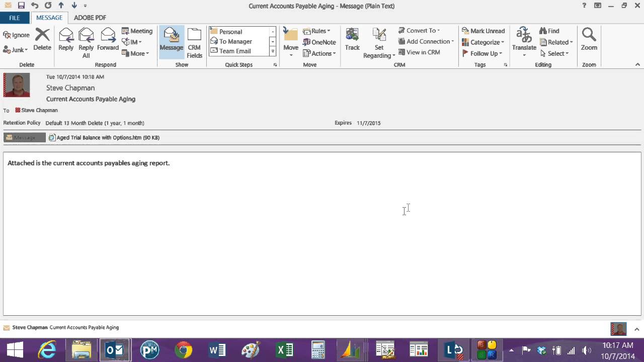The width and height of the screenshot is (644, 362).
Task: Launch Google Chrome from the taskbar
Action: (183, 350)
